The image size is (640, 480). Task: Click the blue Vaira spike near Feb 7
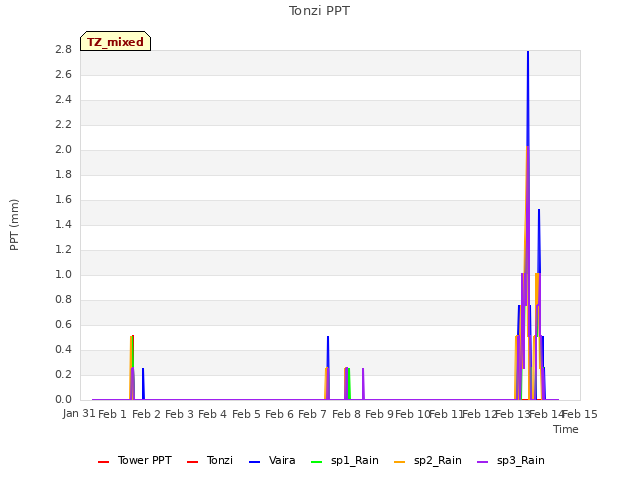pyautogui.click(x=328, y=351)
